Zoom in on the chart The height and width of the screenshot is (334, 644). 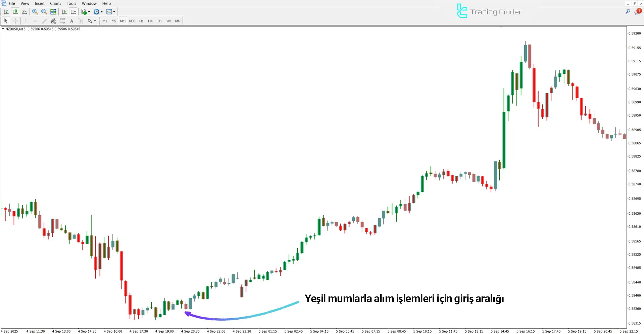(35, 12)
